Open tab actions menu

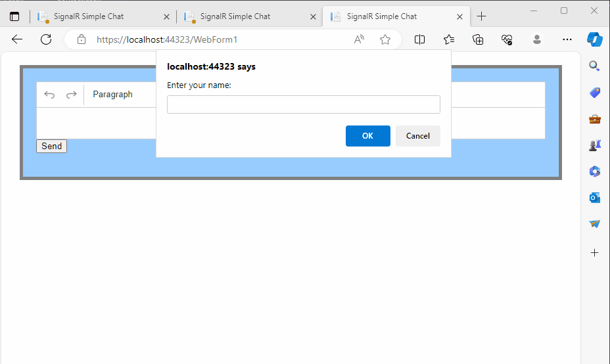tap(14, 16)
